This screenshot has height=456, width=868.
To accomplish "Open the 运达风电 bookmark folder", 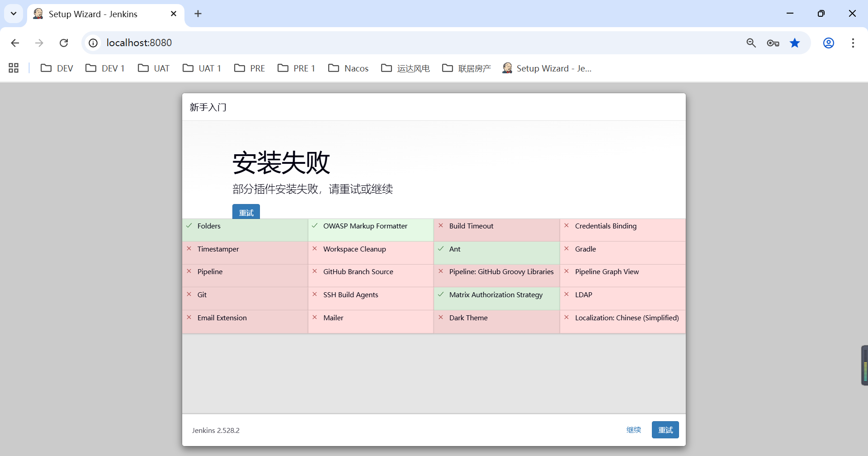I will tap(406, 68).
